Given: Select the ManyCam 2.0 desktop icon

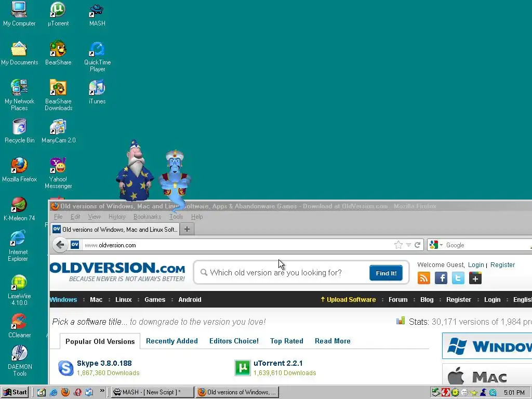Looking at the screenshot, I should 58,130.
